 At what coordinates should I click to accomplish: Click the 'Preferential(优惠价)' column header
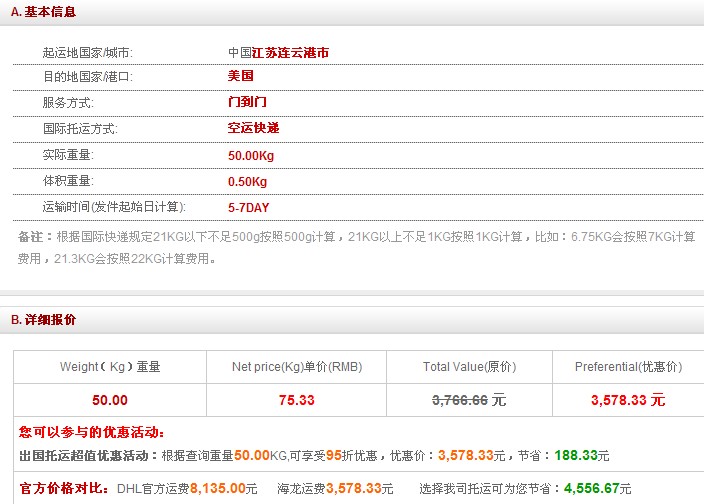tap(628, 367)
